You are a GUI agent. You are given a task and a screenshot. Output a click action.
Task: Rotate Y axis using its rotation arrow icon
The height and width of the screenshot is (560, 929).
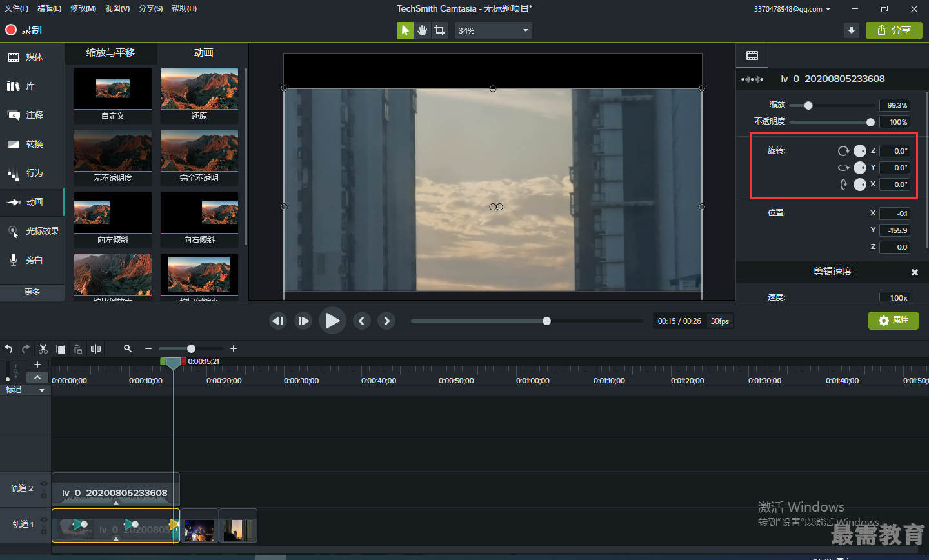[x=843, y=168]
